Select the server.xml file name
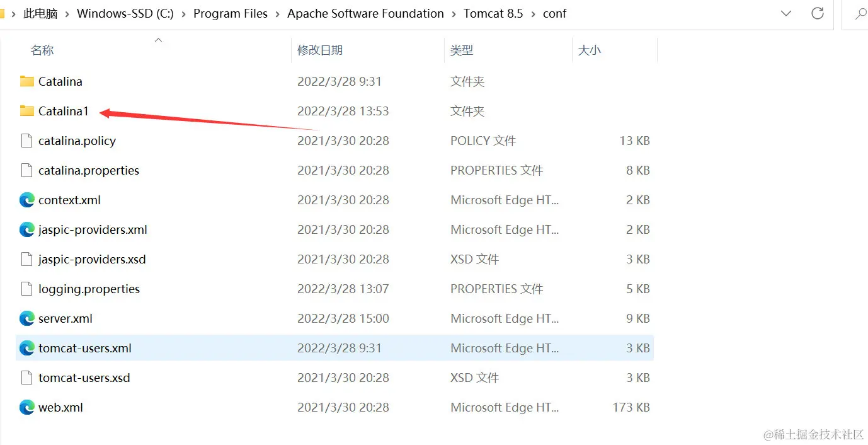This screenshot has width=868, height=445. click(x=66, y=318)
